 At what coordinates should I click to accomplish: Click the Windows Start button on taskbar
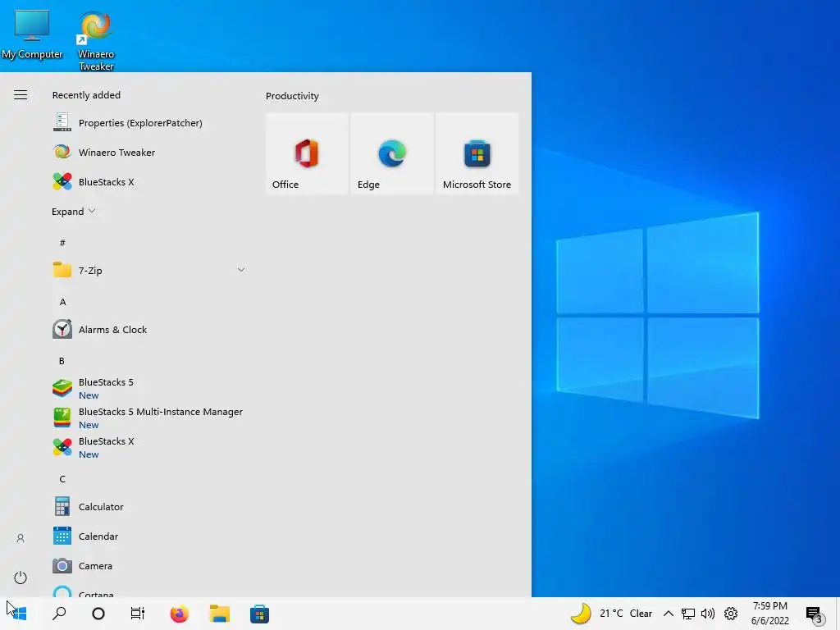click(18, 613)
